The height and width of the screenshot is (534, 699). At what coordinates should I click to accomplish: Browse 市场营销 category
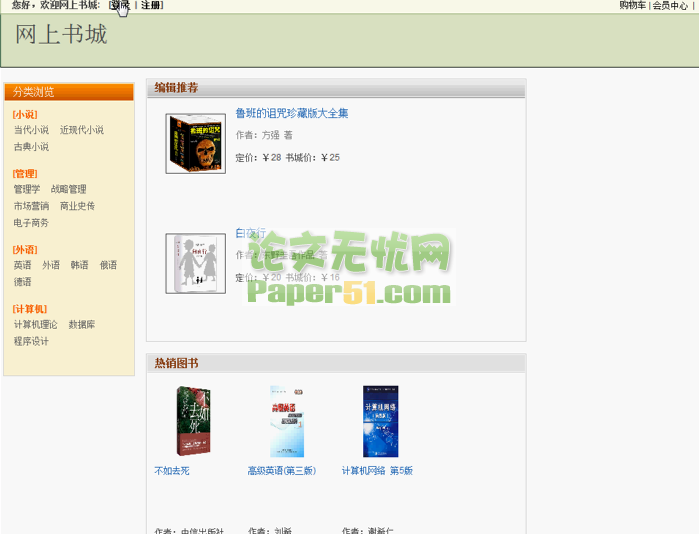pos(31,206)
